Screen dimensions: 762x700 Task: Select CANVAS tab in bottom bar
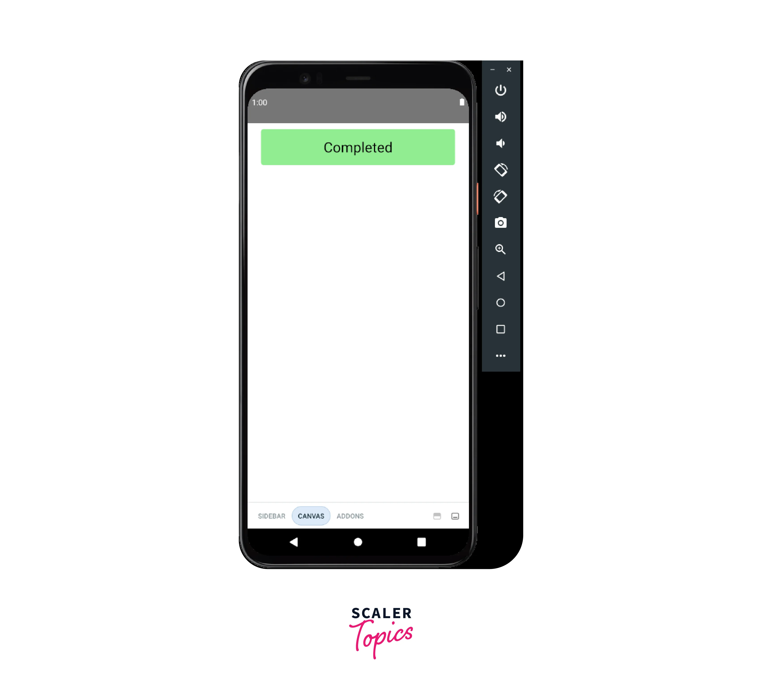click(x=310, y=516)
